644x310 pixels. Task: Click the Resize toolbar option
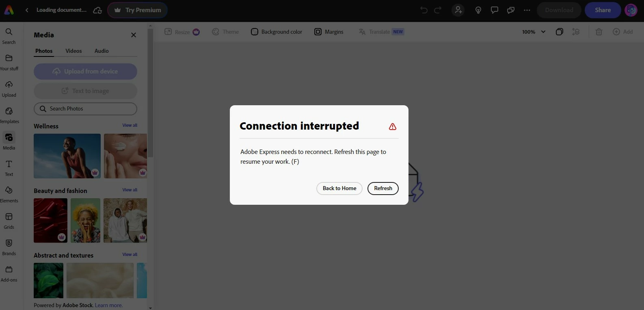[x=182, y=32]
